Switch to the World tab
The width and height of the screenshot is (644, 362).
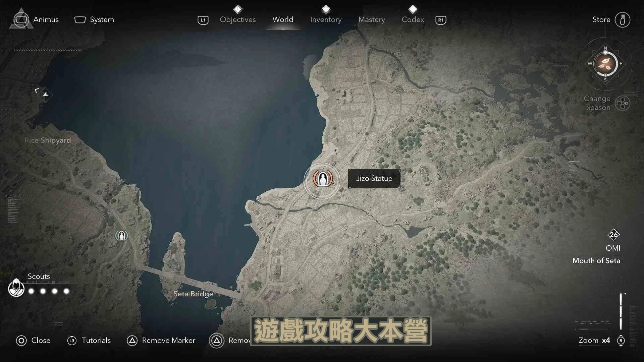(x=283, y=20)
